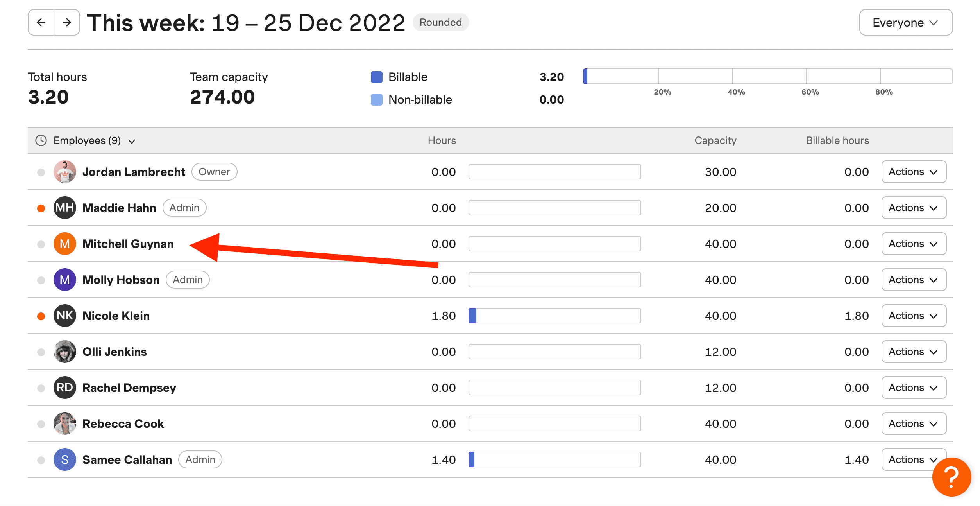Open Jordan Lambrecht's profile photo
Image resolution: width=980 pixels, height=506 pixels.
pos(65,172)
